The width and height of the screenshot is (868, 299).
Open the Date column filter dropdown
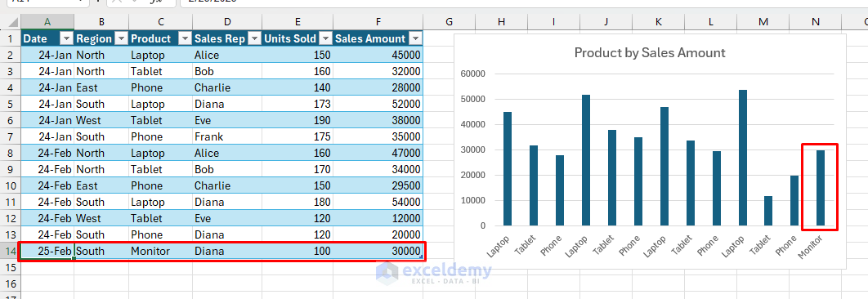click(66, 38)
